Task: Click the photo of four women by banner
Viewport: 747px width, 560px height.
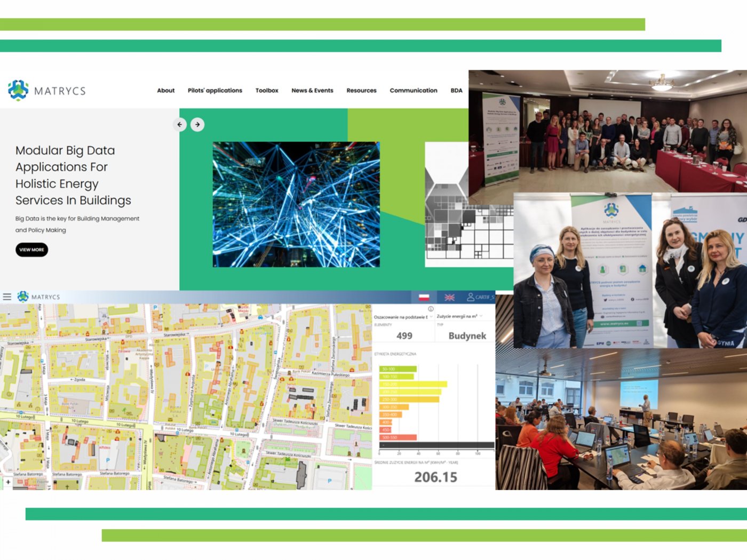Action: click(x=630, y=270)
